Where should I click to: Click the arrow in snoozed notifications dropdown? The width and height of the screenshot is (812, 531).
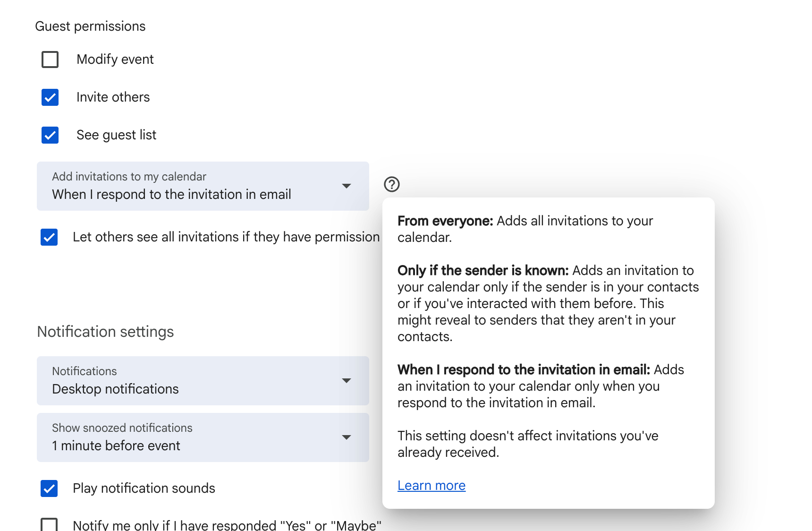(347, 437)
